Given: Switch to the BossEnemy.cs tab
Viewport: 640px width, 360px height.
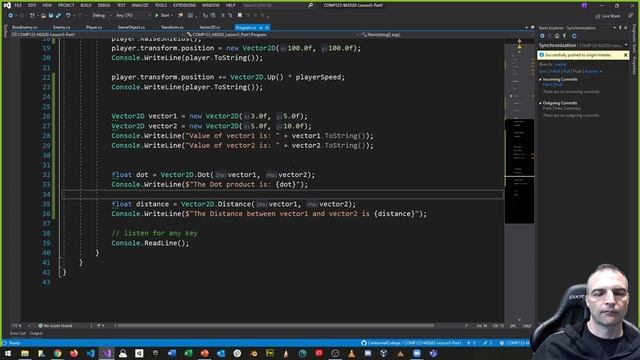Looking at the screenshot, I should pyautogui.click(x=24, y=27).
